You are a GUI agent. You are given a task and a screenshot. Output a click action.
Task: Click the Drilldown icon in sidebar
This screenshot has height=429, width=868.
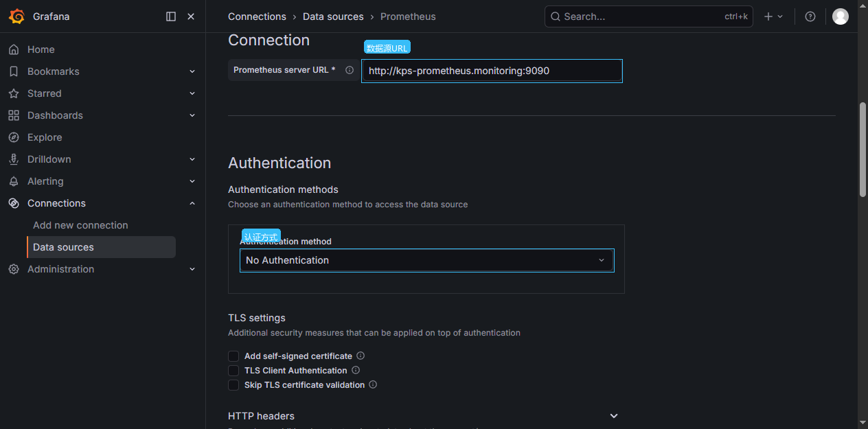coord(14,159)
